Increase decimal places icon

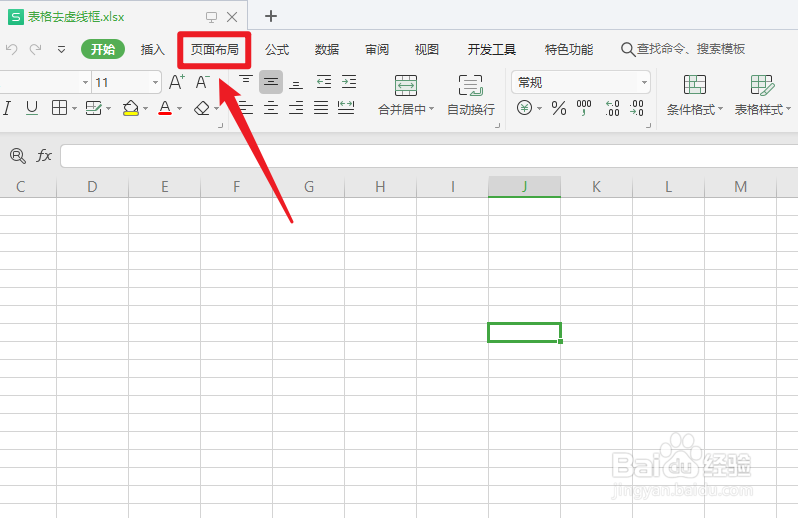tap(612, 108)
